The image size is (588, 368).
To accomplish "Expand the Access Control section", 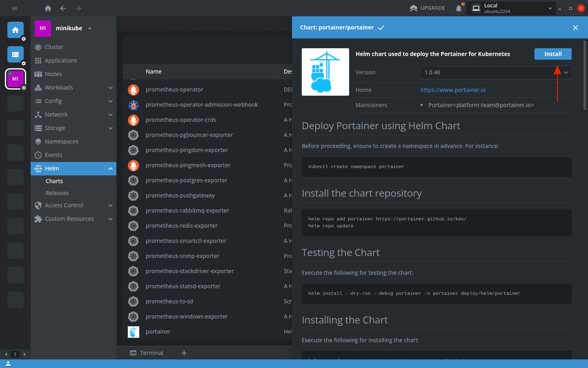I will pyautogui.click(x=73, y=205).
